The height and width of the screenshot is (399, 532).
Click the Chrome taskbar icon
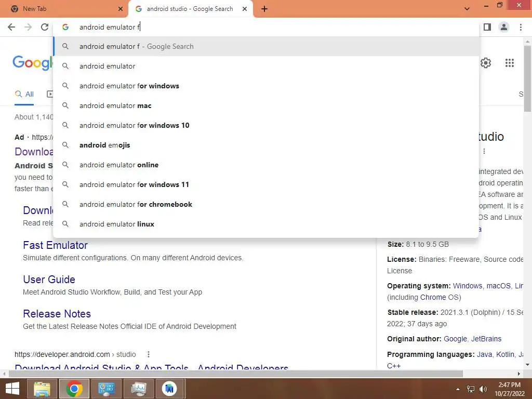tap(74, 389)
